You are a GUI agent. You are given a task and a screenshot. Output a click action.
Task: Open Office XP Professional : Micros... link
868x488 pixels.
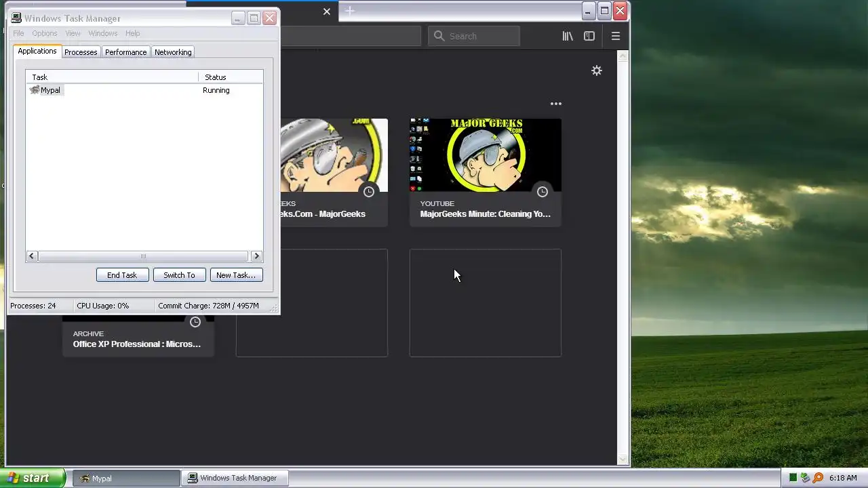pos(137,344)
